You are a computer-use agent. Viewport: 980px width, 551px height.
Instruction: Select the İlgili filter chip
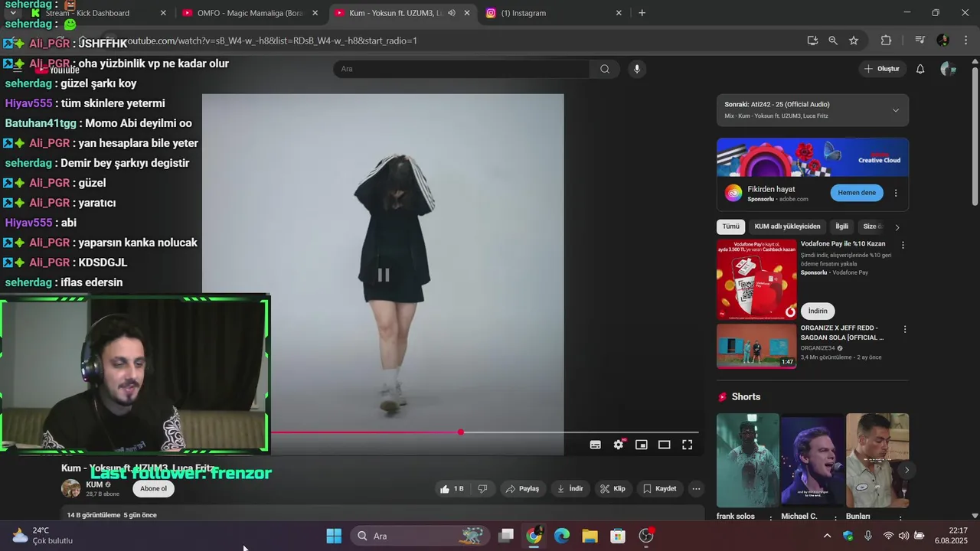click(841, 227)
